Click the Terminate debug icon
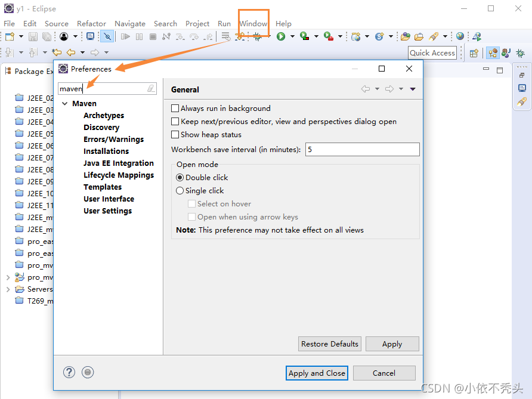The width and height of the screenshot is (532, 399). (153, 36)
